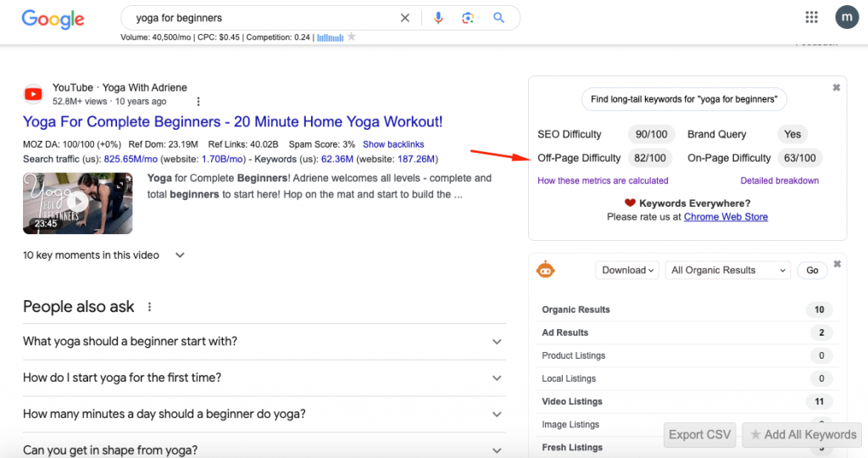Click the SEO Difficulty 90/100 value
868x458 pixels.
(x=651, y=135)
